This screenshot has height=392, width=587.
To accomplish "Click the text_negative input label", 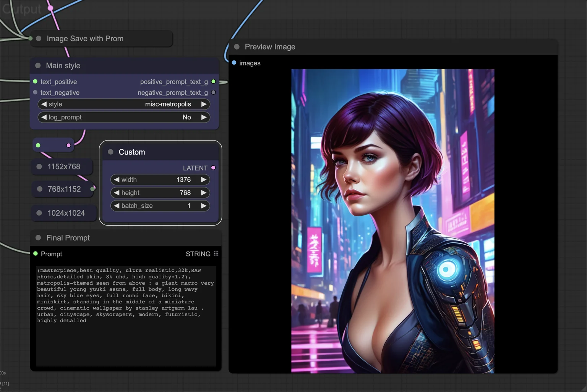I will (60, 92).
